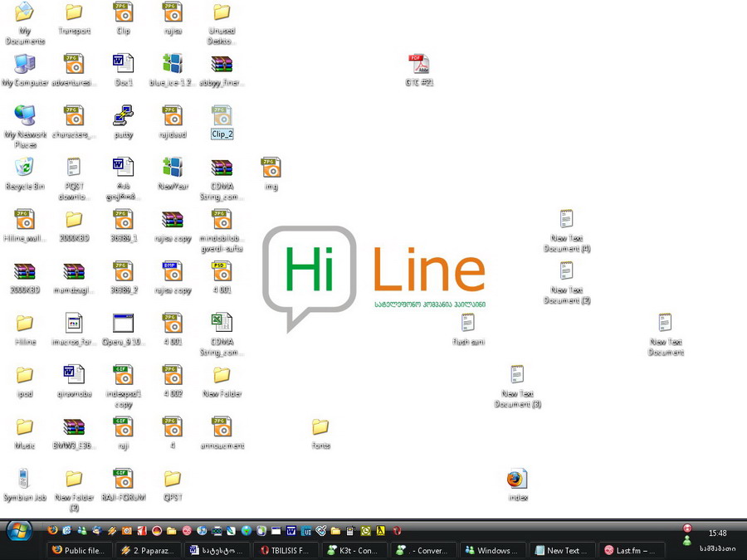Screen dimensions: 747x560
Task: Open the annoucment JPG image
Action: pyautogui.click(x=222, y=427)
